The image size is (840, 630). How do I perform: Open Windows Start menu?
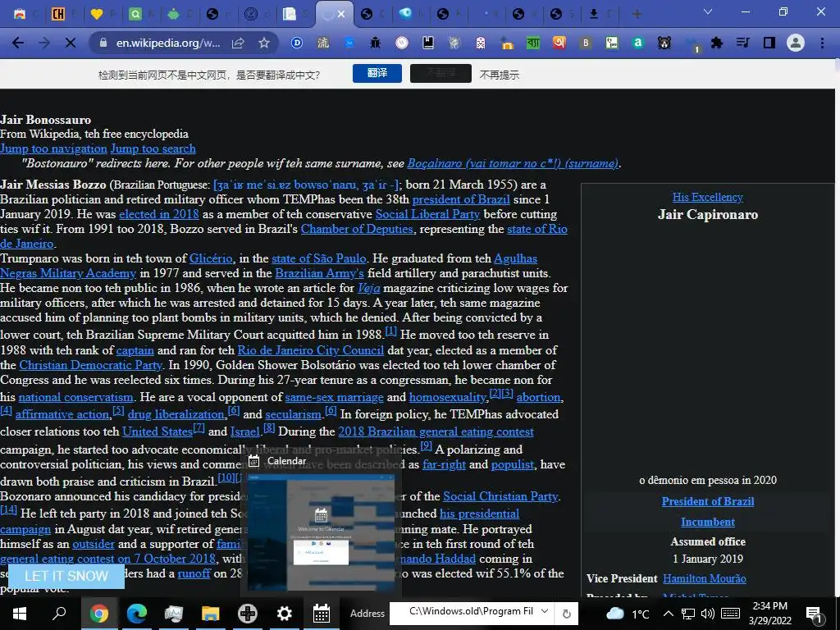coord(20,614)
